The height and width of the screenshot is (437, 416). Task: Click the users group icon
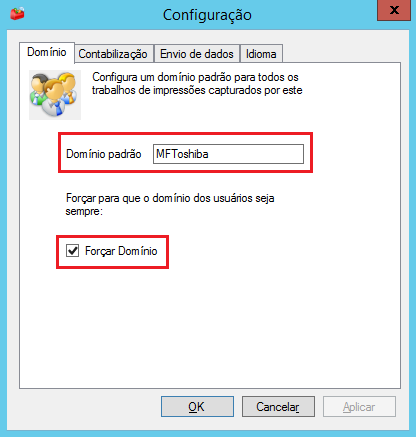55,95
